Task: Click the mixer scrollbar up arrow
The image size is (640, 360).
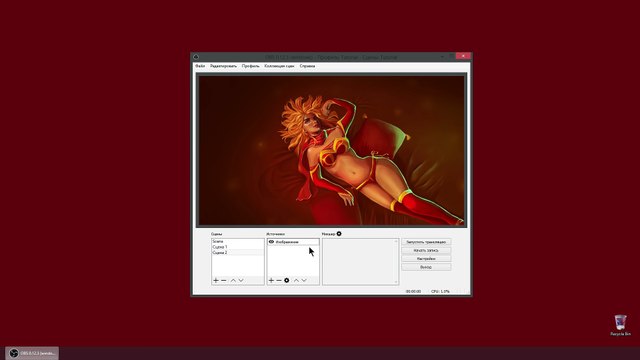Action: [396, 241]
